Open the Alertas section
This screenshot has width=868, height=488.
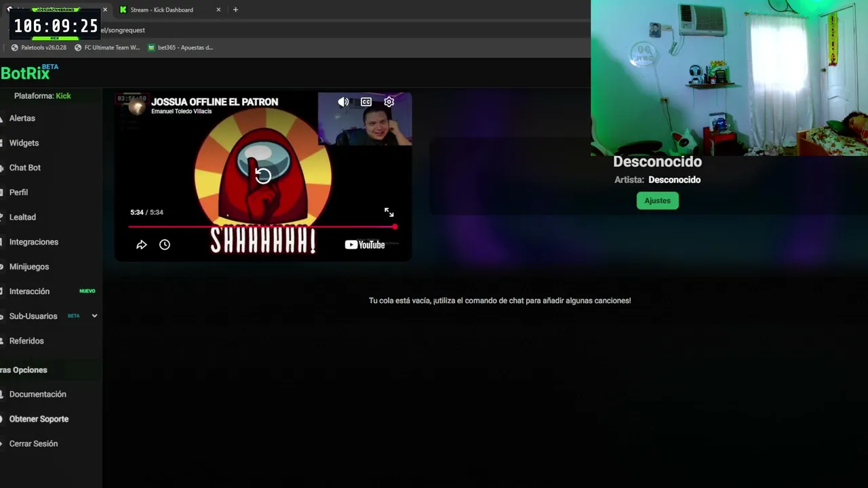point(22,118)
